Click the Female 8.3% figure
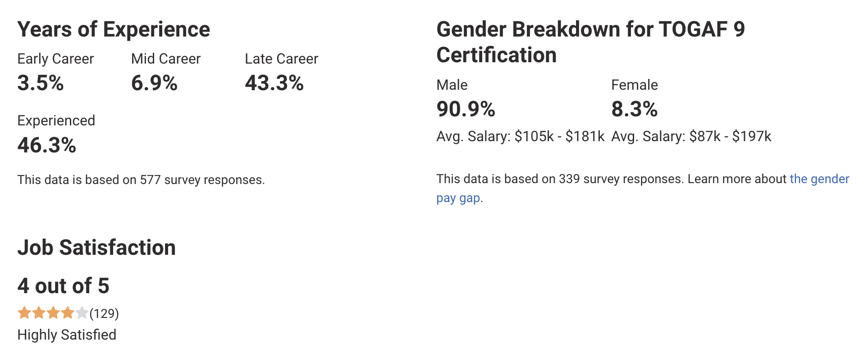 tap(635, 109)
